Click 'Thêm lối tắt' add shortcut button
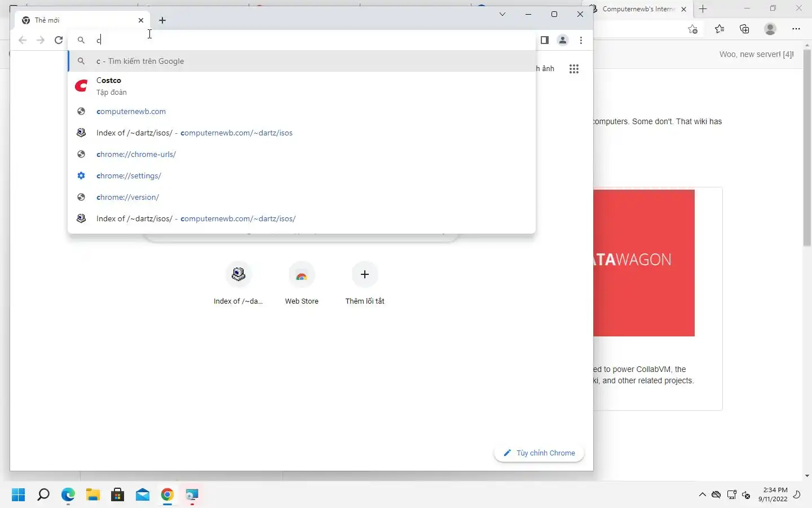The image size is (812, 508). (365, 283)
